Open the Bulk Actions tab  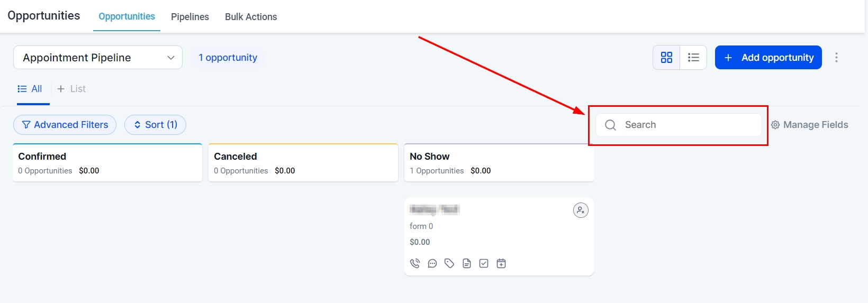point(251,17)
